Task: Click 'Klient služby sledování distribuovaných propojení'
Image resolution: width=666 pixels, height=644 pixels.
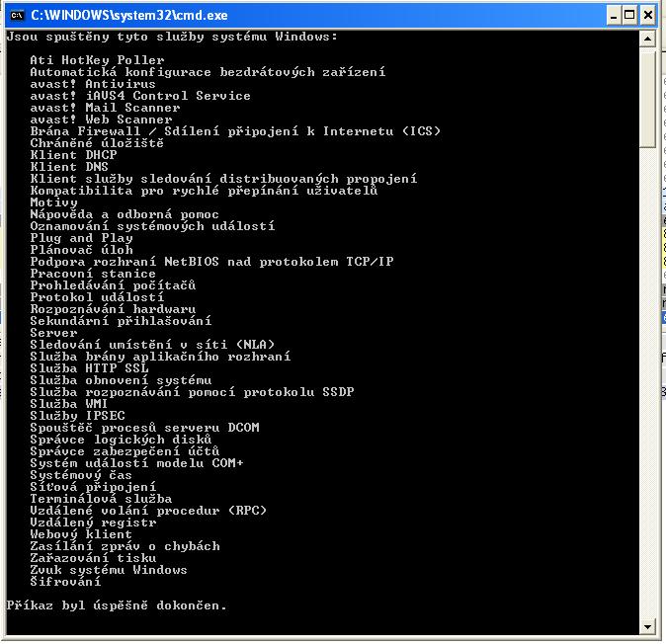Action: click(x=224, y=179)
